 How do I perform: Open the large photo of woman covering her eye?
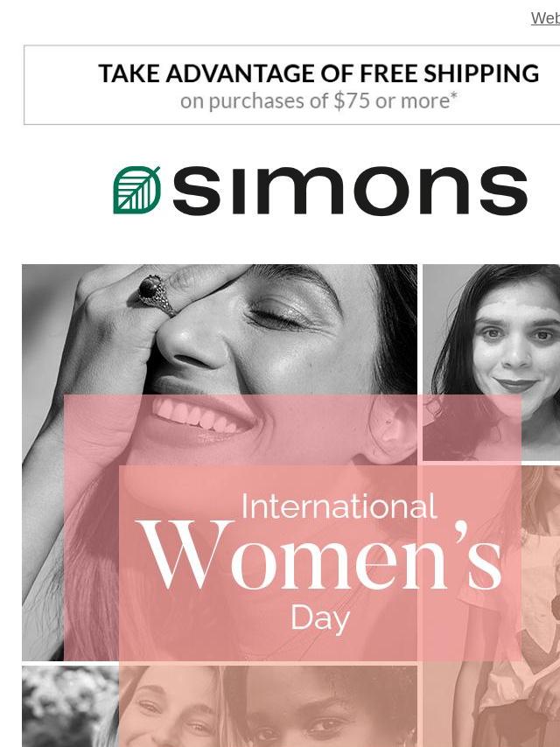tap(220, 462)
